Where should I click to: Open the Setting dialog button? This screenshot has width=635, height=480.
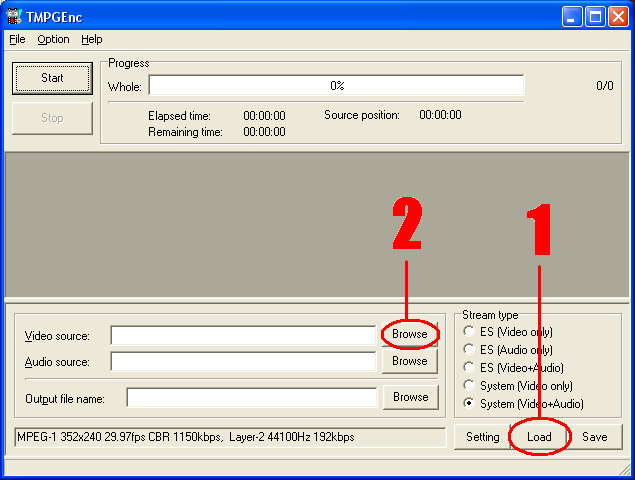coord(482,437)
